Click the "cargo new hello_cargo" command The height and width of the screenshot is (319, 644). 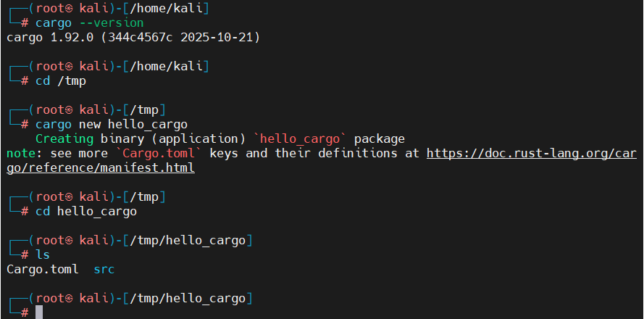pyautogui.click(x=111, y=124)
